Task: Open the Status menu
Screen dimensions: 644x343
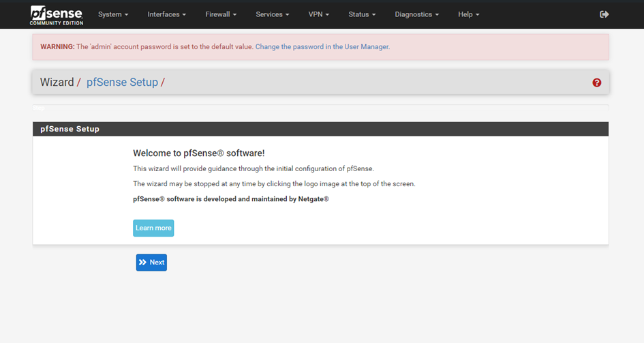Action: coord(362,14)
